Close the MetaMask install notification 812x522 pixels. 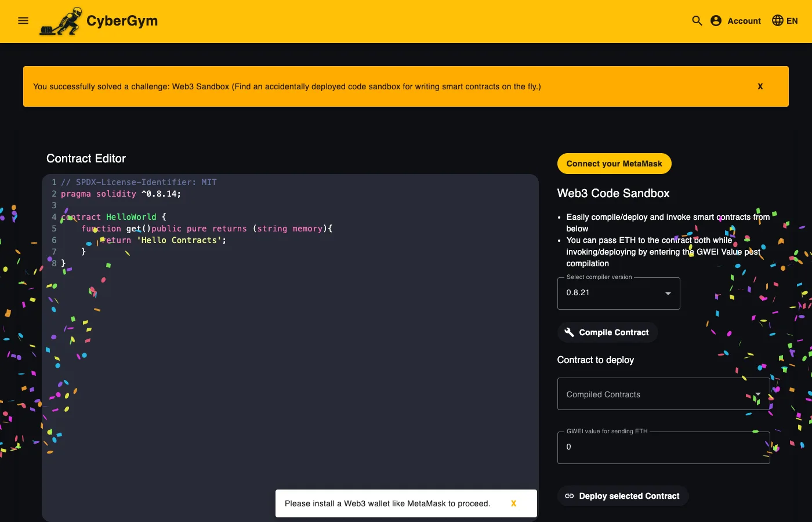coord(513,503)
